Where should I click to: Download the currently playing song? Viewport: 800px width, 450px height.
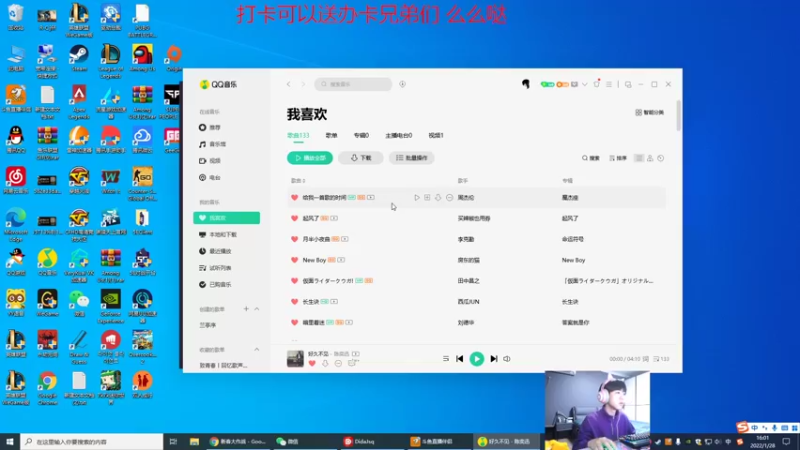tap(325, 363)
